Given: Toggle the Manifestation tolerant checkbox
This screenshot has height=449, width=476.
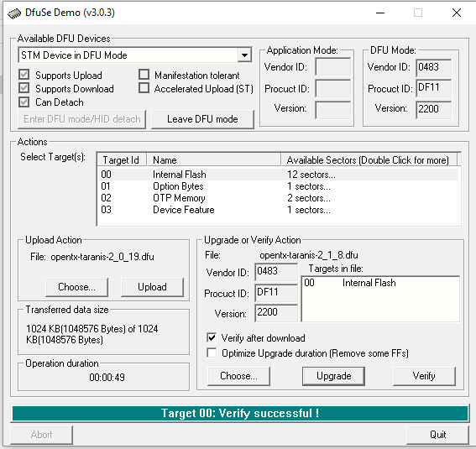Looking at the screenshot, I should 144,75.
